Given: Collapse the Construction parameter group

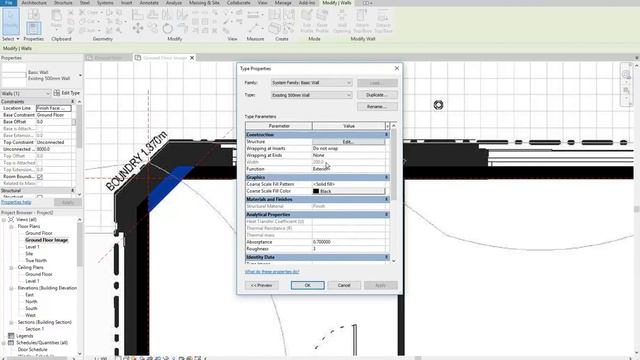Looking at the screenshot, I should [386, 135].
